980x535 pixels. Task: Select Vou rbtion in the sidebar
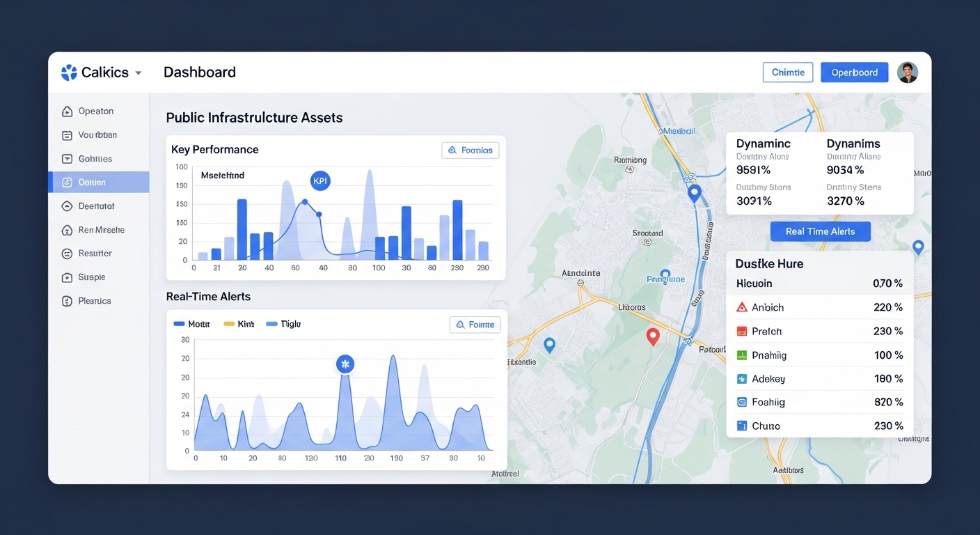tap(98, 135)
